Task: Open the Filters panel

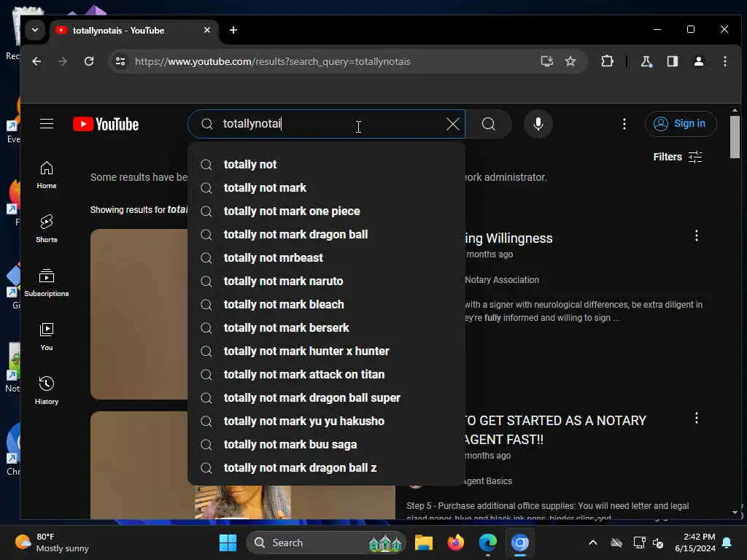Action: (x=678, y=157)
